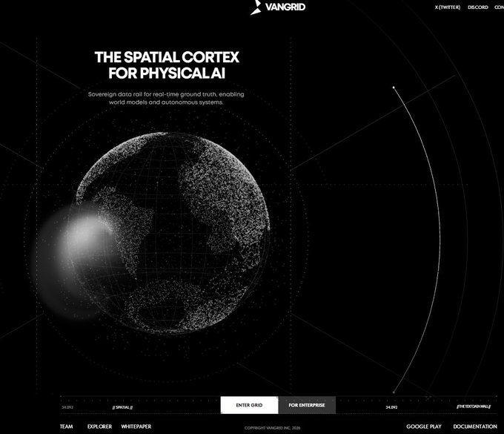The width and height of the screenshot is (504, 434).
Task: Click the 'Copyright Vangrid Inc.' footer text
Action: (272, 428)
